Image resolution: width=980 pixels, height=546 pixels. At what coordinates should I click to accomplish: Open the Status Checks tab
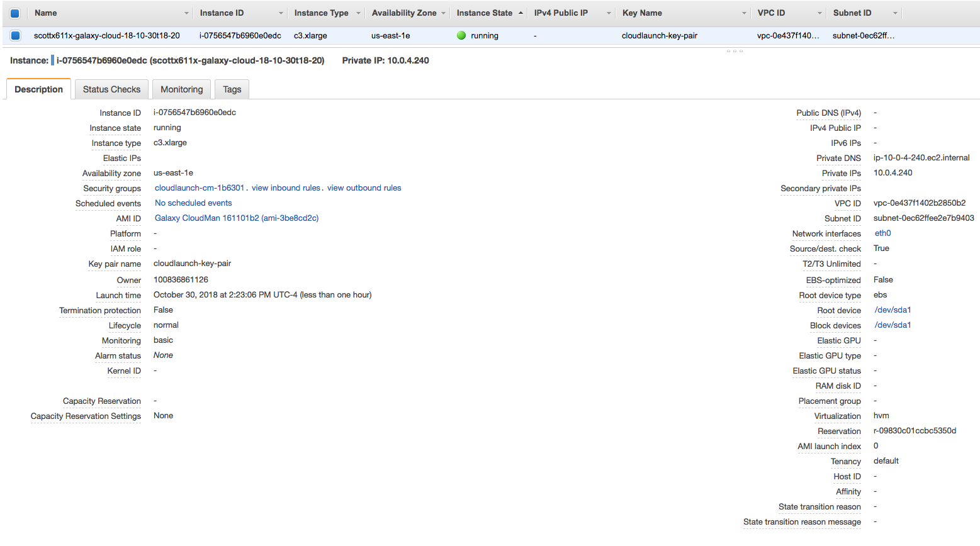[111, 89]
